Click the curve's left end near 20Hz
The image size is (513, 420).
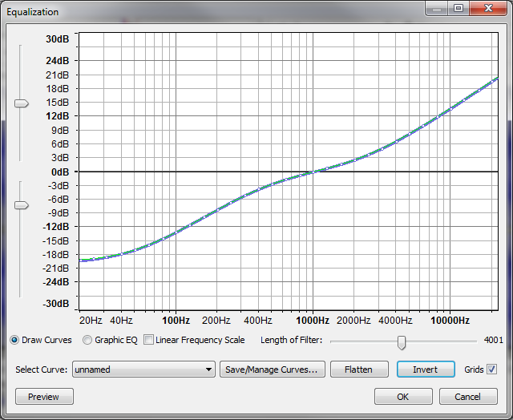point(81,260)
